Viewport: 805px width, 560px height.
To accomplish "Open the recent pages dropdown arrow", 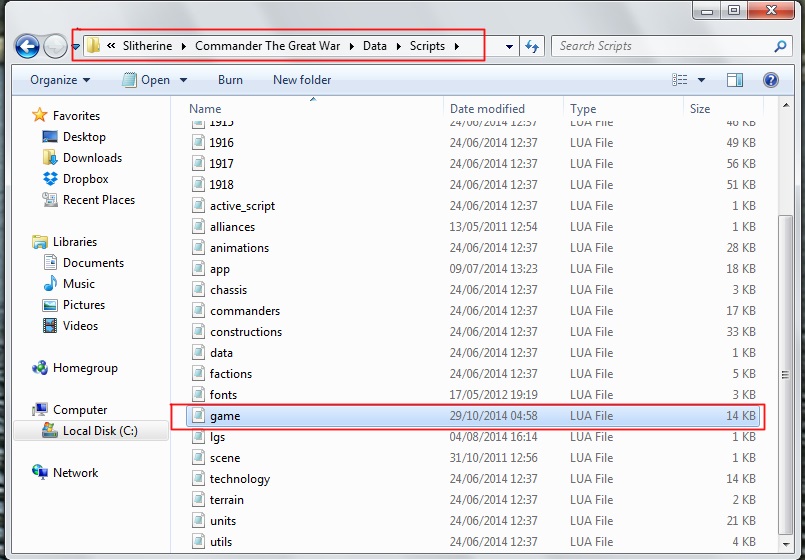I will 75,47.
